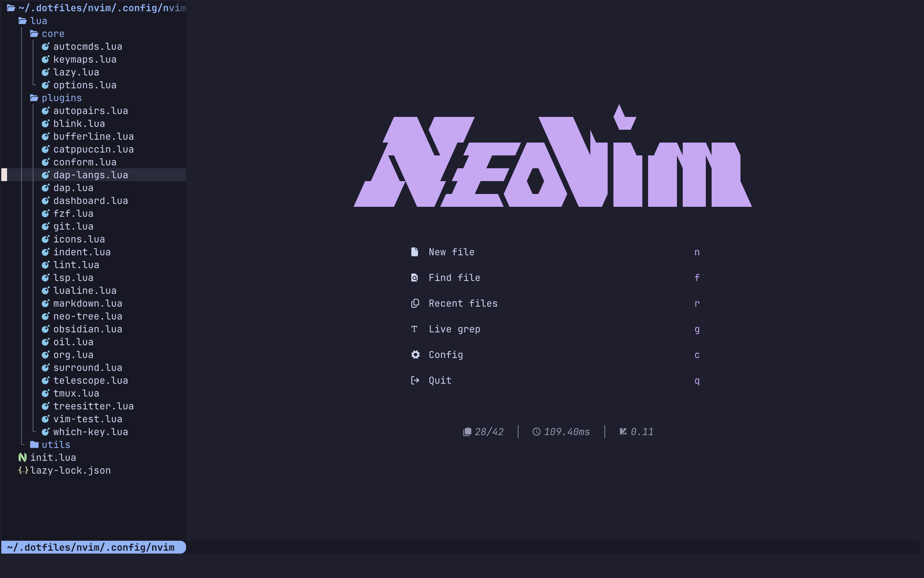924x578 pixels.
Task: Click the 'f' shortcut key label
Action: point(697,277)
